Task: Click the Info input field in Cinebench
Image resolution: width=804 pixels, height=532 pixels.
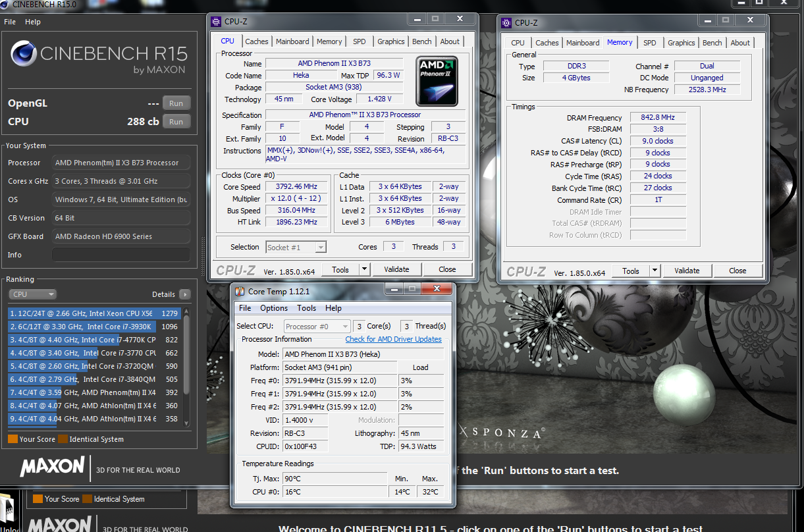Action: coord(121,255)
